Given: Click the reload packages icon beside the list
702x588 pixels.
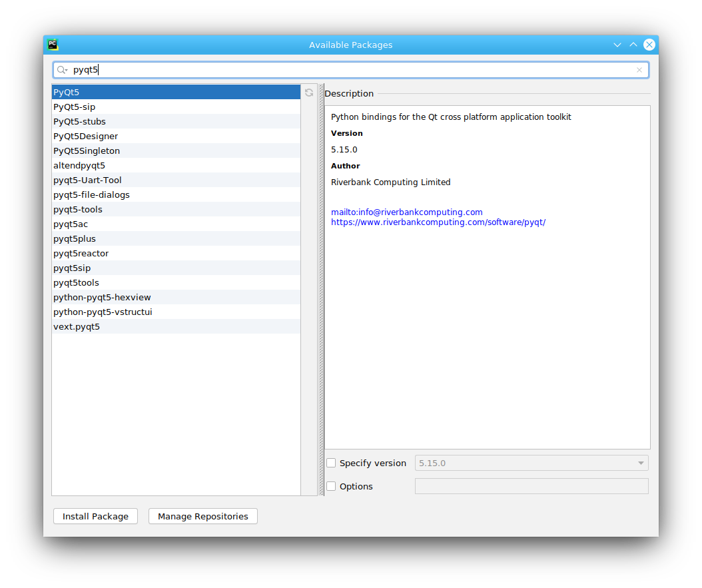Looking at the screenshot, I should (308, 93).
